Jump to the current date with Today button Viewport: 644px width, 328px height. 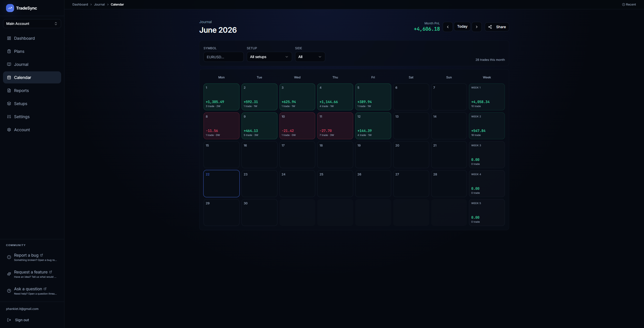click(462, 27)
